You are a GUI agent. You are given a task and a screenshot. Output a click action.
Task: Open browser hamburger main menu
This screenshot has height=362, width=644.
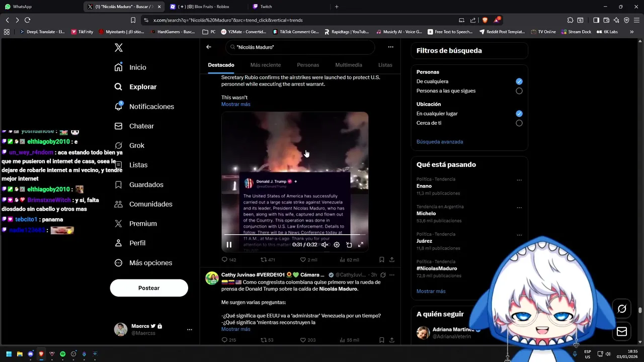[636, 20]
